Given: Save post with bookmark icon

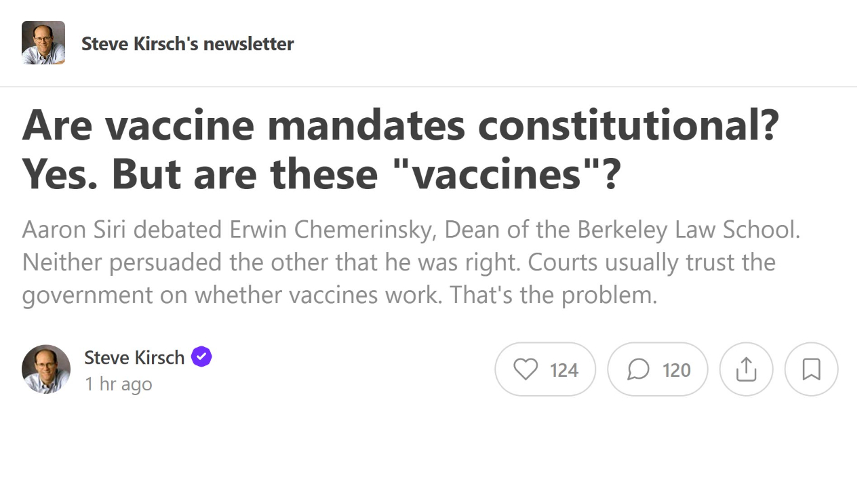Looking at the screenshot, I should [811, 369].
